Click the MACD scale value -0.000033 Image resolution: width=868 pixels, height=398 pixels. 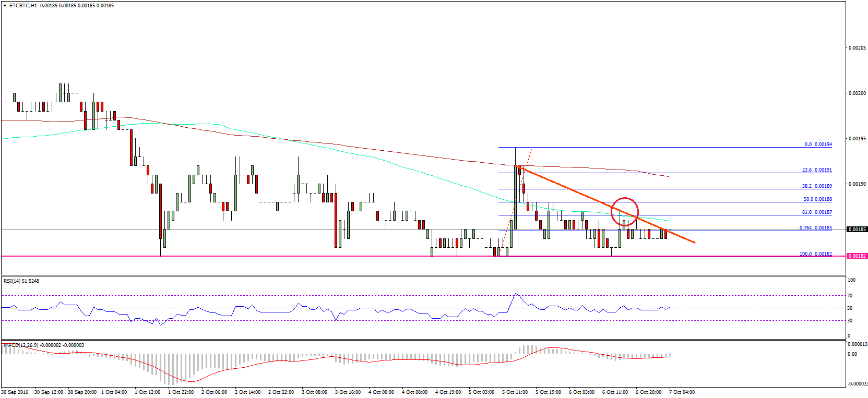point(857,384)
